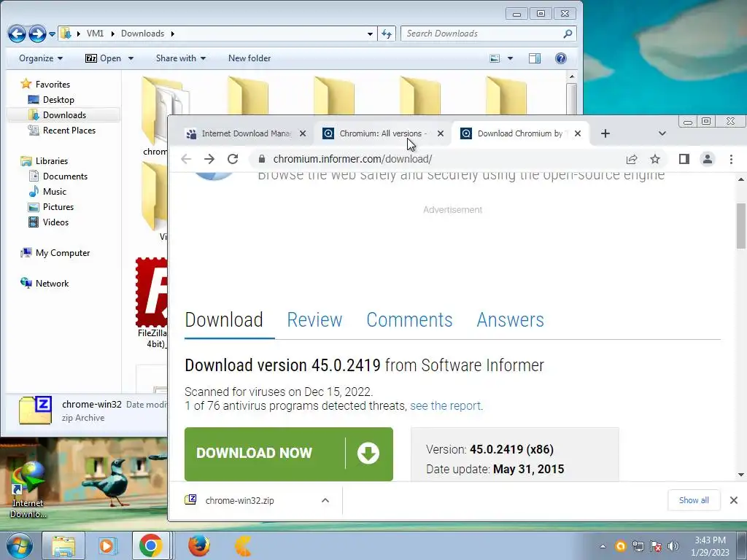Click Show all downloads button
747x560 pixels.
pos(694,500)
